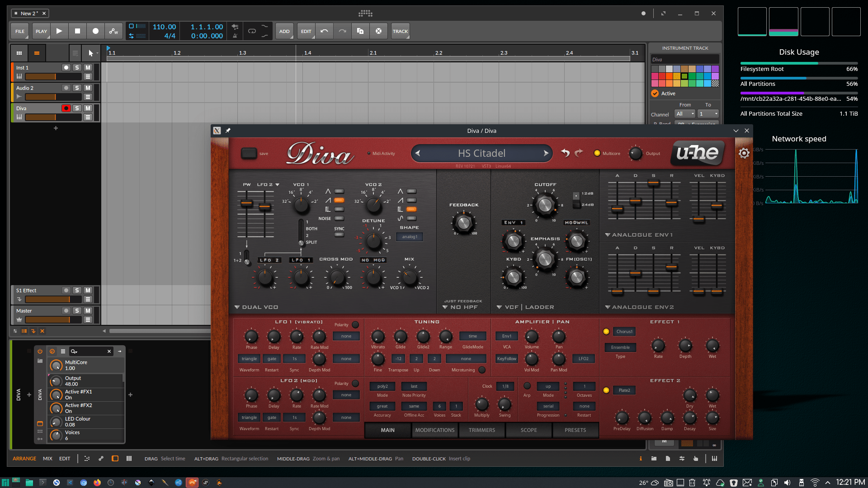The width and height of the screenshot is (868, 488).
Task: Toggle the metronome icon
Action: pyautogui.click(x=235, y=36)
